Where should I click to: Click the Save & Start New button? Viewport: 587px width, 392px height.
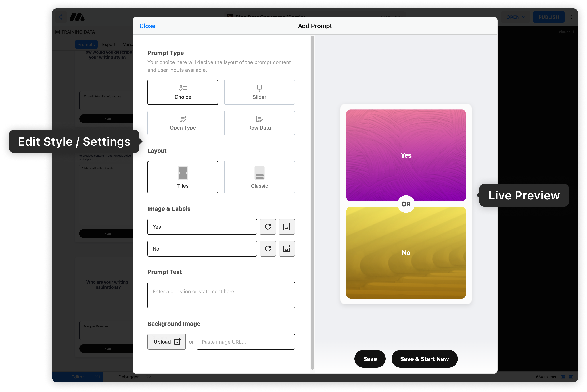tap(424, 359)
